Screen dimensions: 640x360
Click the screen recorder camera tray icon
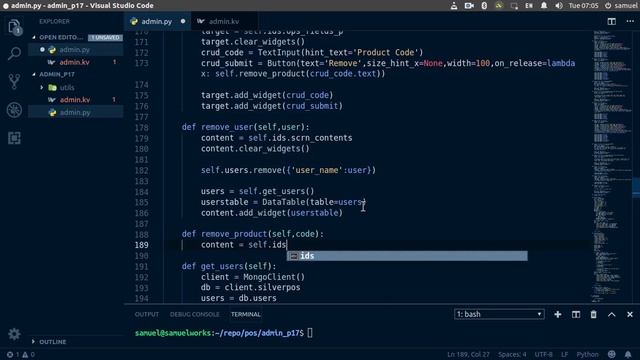click(469, 5)
